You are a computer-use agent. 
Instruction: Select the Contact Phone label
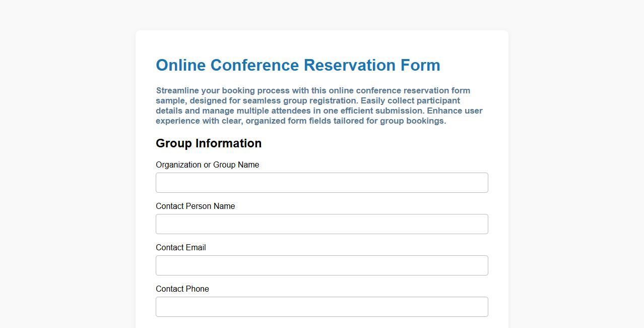tap(182, 289)
